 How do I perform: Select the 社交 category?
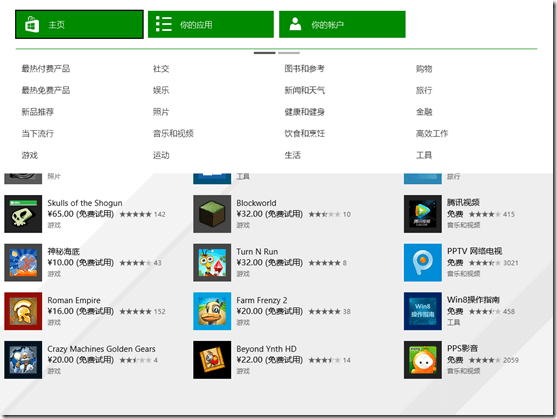pos(161,69)
